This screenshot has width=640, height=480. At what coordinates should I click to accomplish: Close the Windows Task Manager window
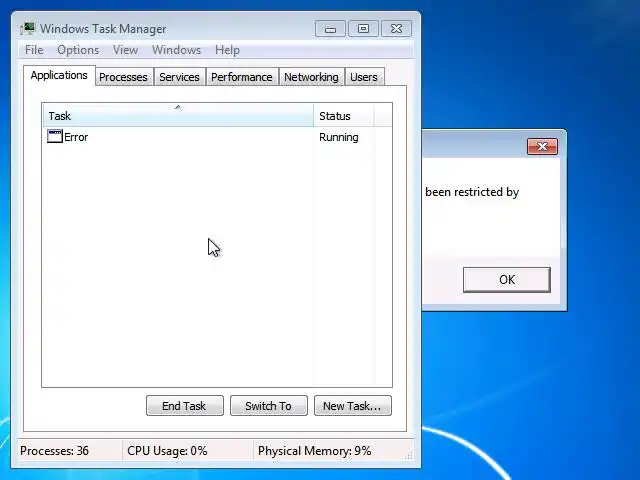tap(396, 29)
